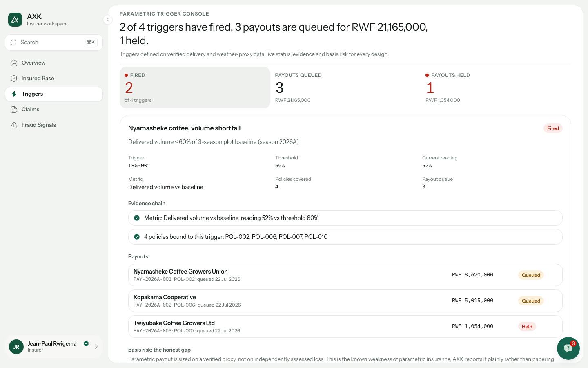Click the Fraud Signals warning icon

pyautogui.click(x=14, y=125)
